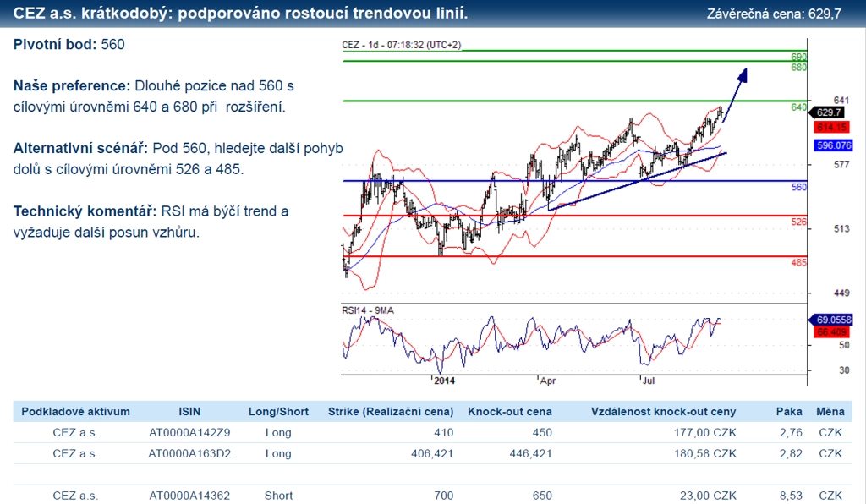Click the red 485 support level label
The height and width of the screenshot is (504, 866).
(x=798, y=263)
